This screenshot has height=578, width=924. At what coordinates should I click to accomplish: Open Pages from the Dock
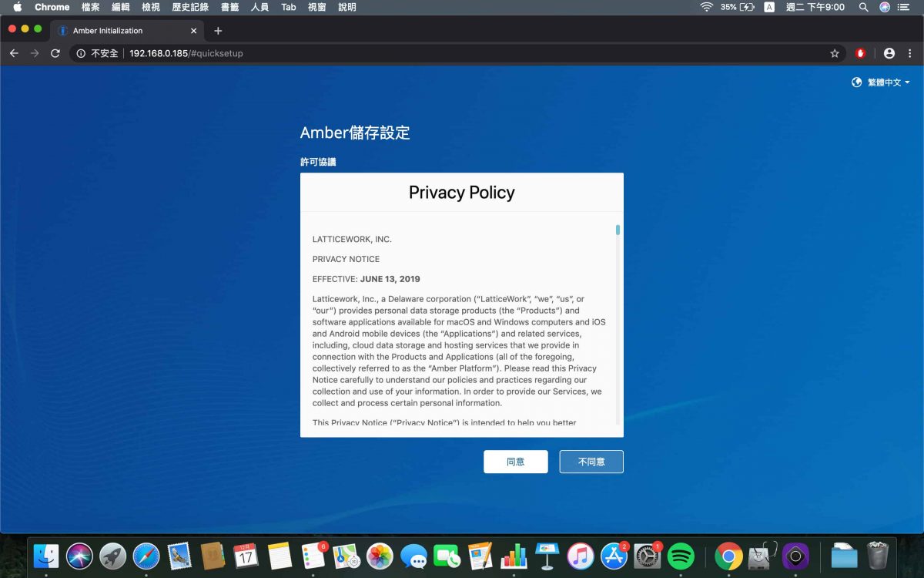click(x=480, y=556)
